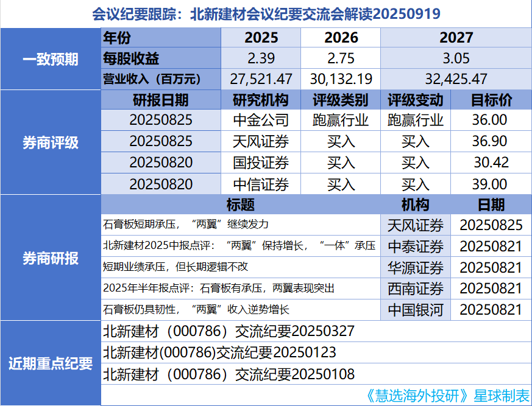Click the 《慧选海外投研》星球制表 credit text
The height and width of the screenshot is (406, 532).
[x=447, y=396]
